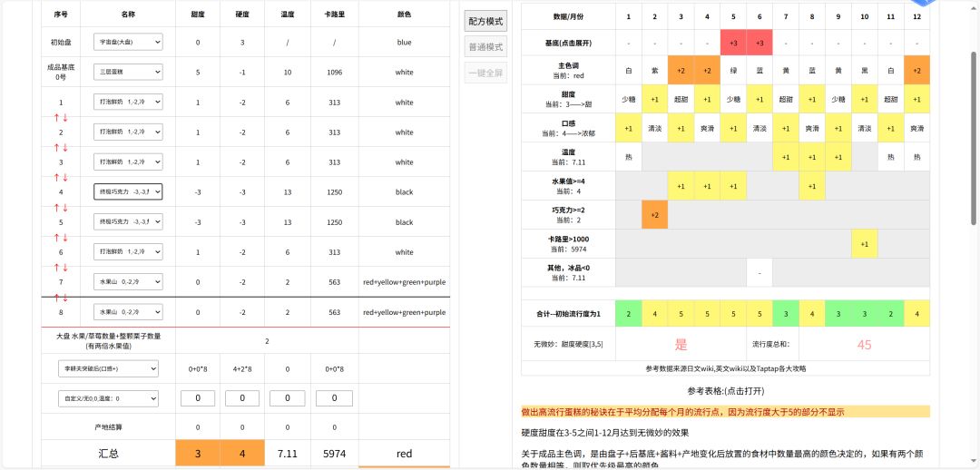
Task: Open row 4 ingredient dropdown 终极巧克力
Action: (128, 191)
